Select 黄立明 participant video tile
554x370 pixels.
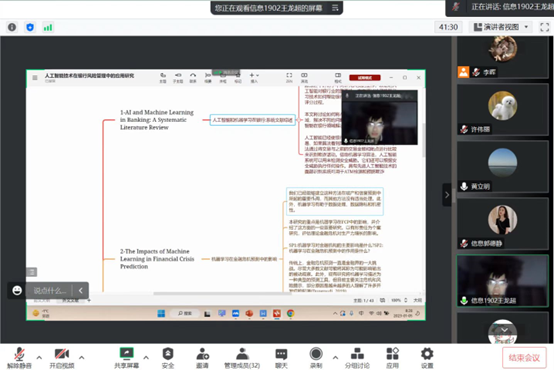(x=502, y=167)
